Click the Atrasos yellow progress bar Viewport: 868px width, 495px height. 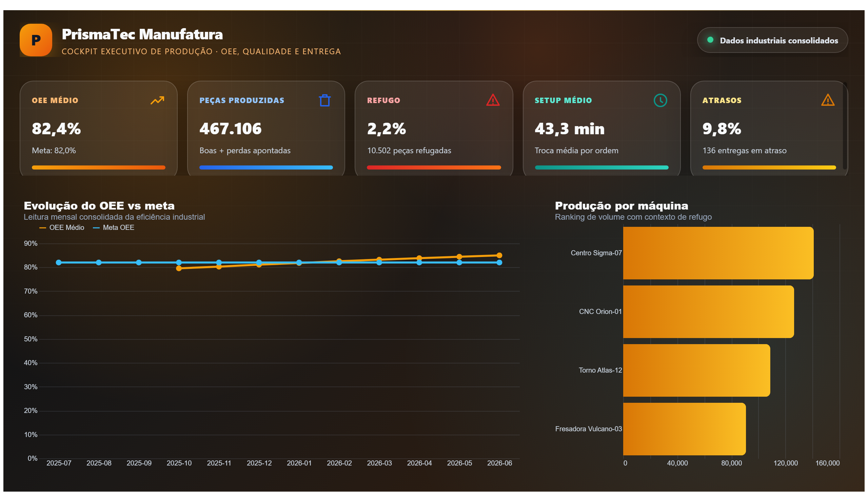[769, 167]
